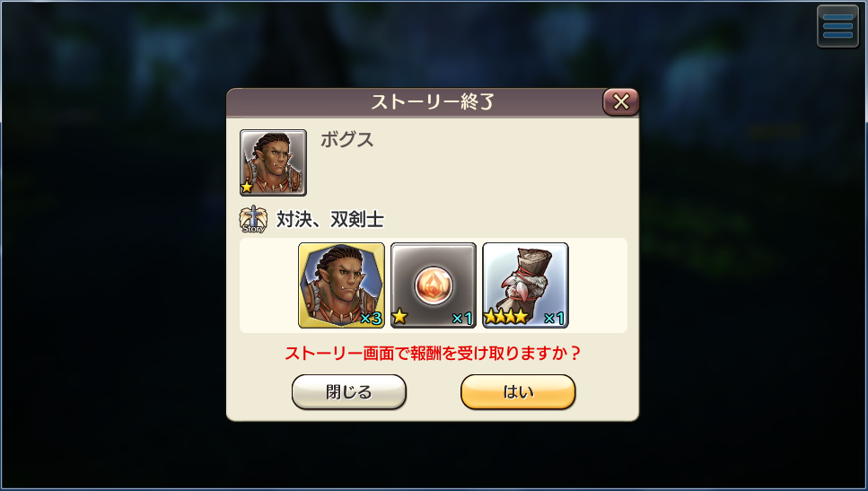Select the ボグス shard reward icon

[x=342, y=285]
